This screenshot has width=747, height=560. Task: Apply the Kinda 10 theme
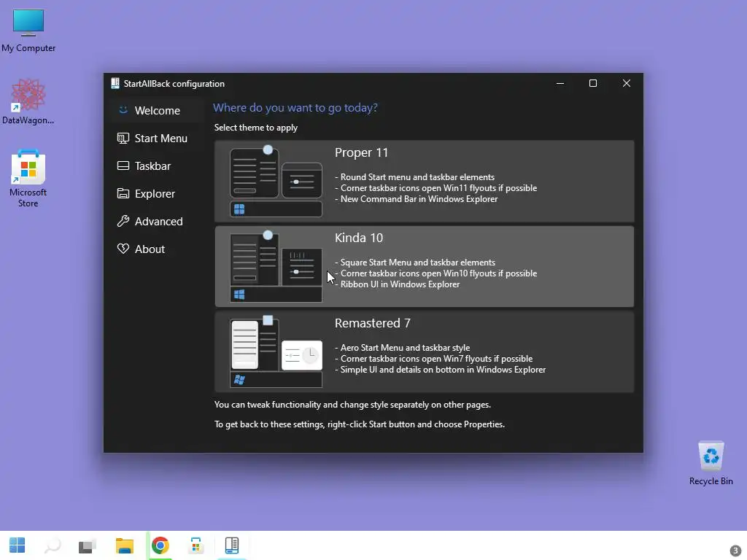(424, 266)
